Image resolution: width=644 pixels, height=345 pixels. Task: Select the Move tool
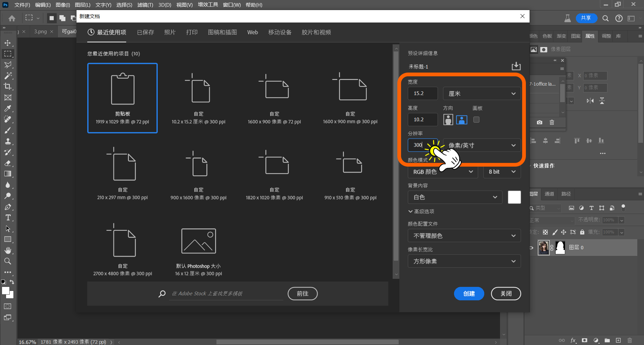(8, 43)
